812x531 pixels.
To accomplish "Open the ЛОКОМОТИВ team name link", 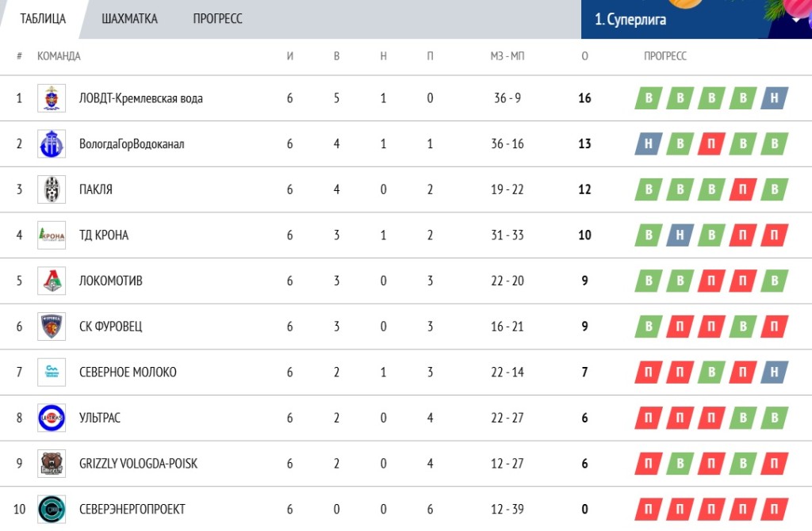I will coord(111,281).
